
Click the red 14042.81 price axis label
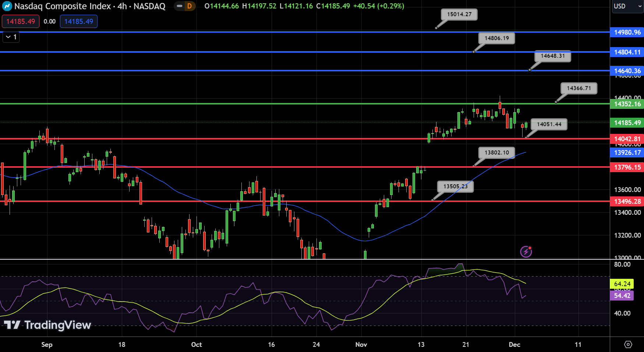tap(627, 139)
